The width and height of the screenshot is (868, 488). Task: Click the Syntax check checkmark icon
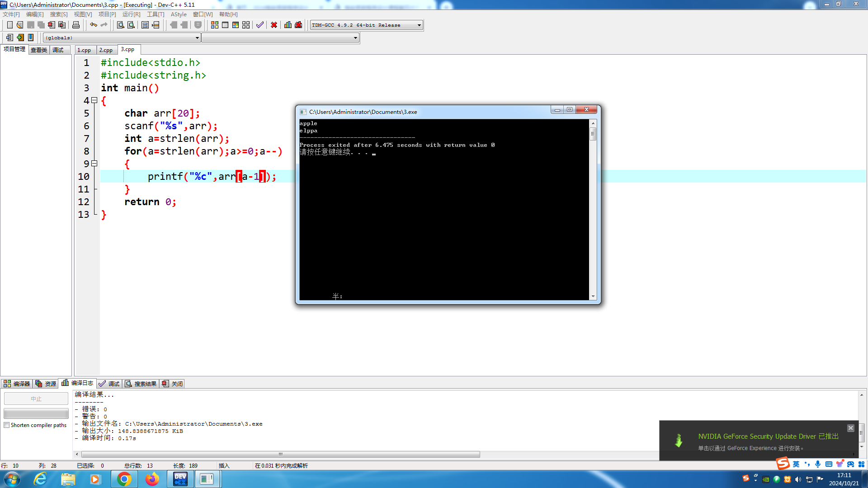260,25
